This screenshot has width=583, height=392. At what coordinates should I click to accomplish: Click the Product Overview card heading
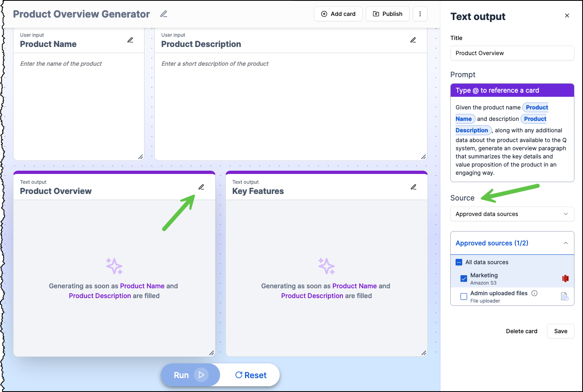[56, 191]
